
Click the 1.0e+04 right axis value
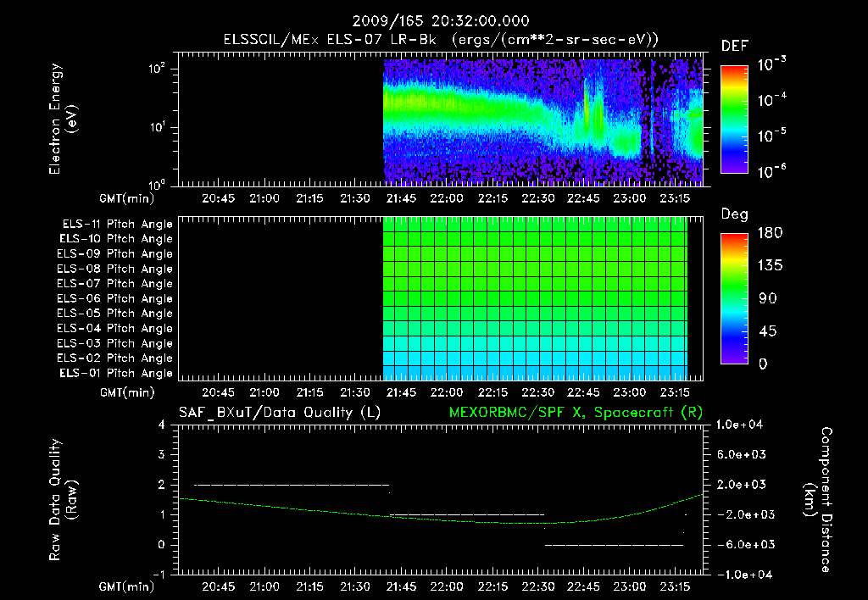click(x=739, y=425)
